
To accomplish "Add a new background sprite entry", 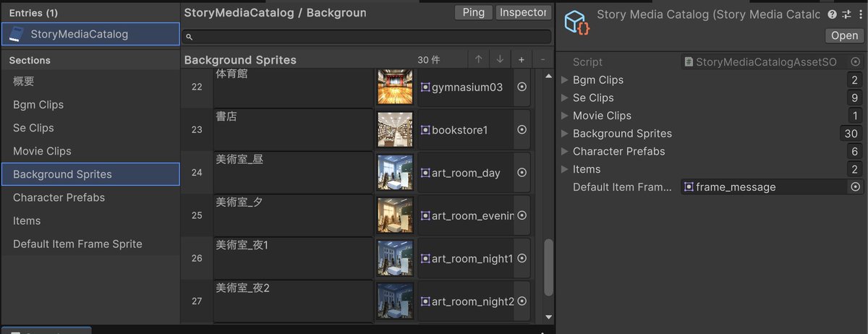I will [522, 59].
